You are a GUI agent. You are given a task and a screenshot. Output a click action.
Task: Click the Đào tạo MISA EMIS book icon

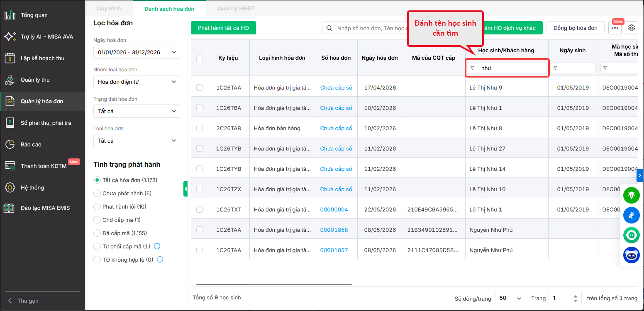[10, 208]
